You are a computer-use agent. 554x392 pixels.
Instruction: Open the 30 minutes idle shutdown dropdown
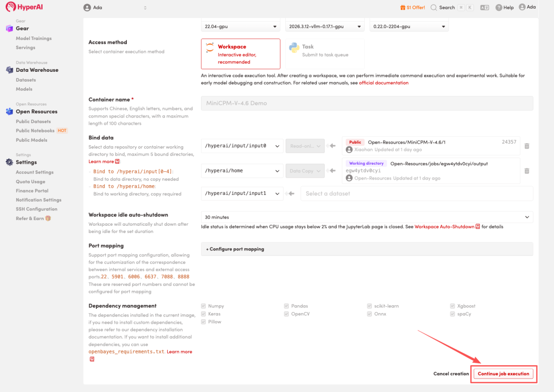(x=367, y=217)
